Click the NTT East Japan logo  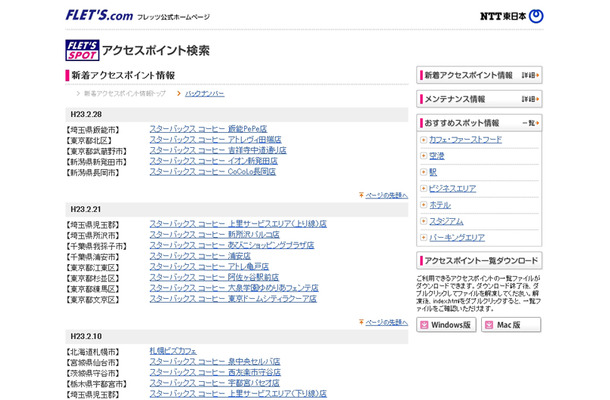point(511,16)
